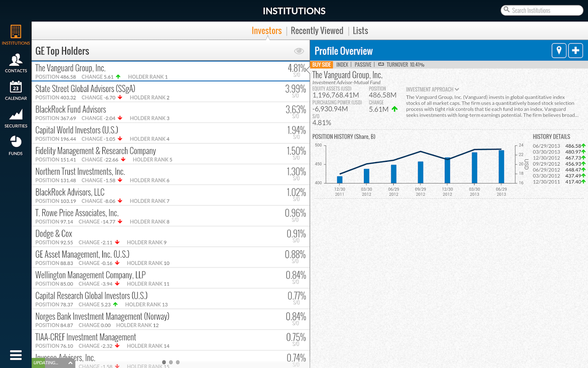Click the 06/29 2013 chart bar
The image size is (588, 368).
(x=501, y=166)
